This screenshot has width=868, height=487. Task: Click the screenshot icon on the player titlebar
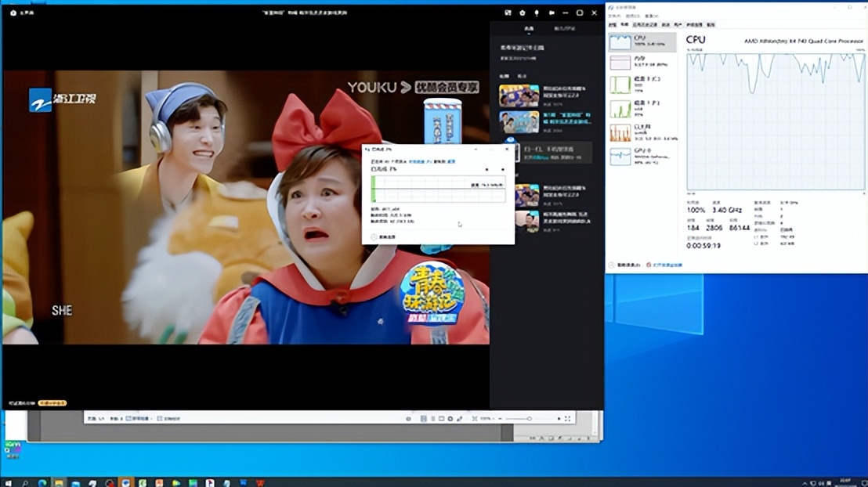click(508, 13)
